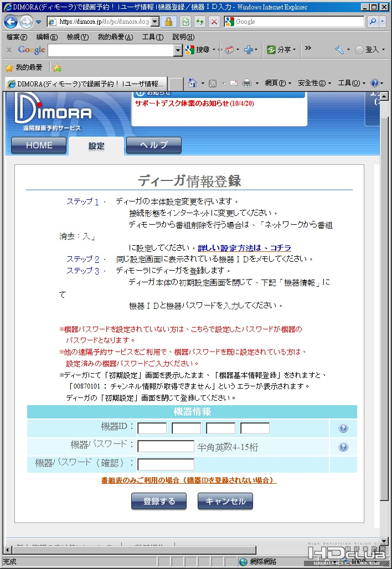Select the DIMORA browser tab
Screen dimensions: 392x569
pos(86,84)
